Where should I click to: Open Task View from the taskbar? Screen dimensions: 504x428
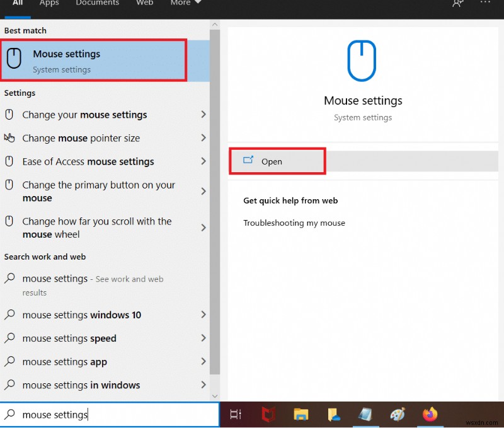point(236,415)
